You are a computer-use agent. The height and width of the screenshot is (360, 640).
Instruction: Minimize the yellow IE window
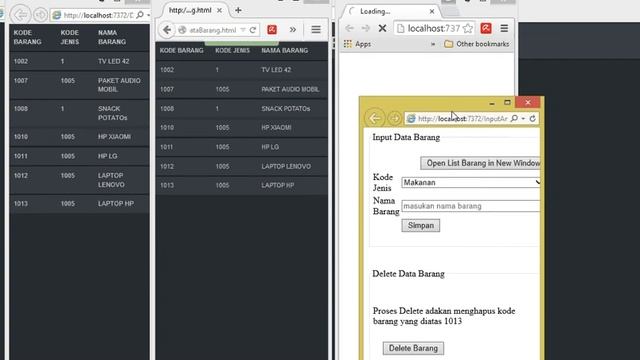pyautogui.click(x=492, y=102)
